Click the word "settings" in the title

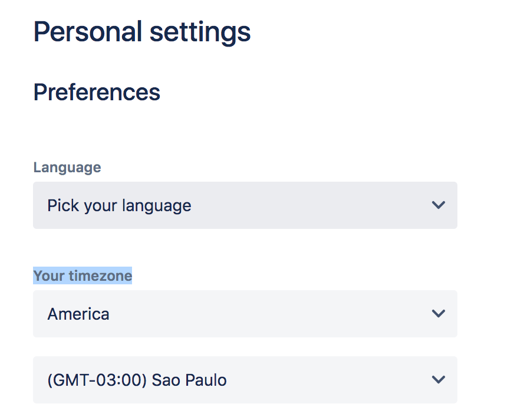[x=200, y=31]
